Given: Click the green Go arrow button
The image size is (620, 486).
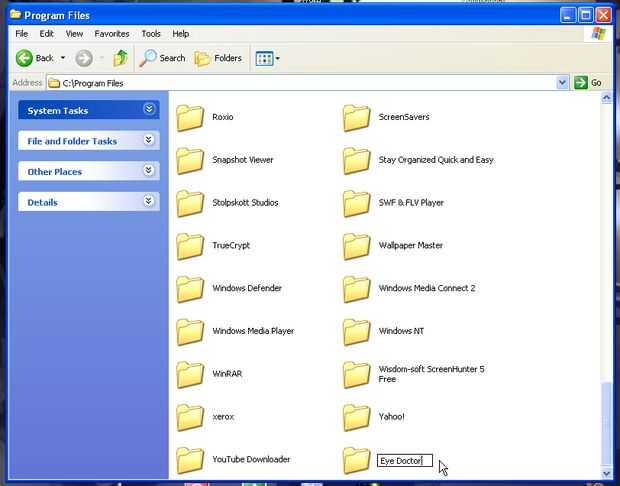Looking at the screenshot, I should (580, 83).
